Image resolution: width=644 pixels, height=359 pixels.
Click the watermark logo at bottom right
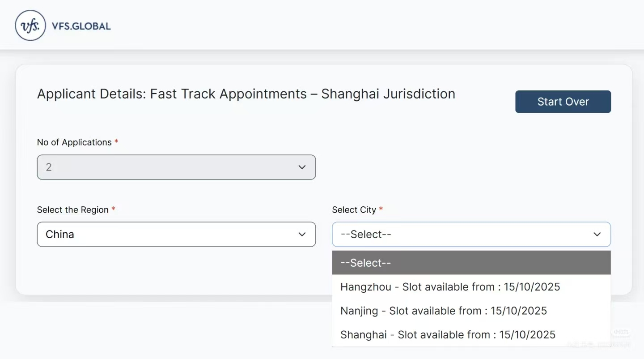pos(621,333)
